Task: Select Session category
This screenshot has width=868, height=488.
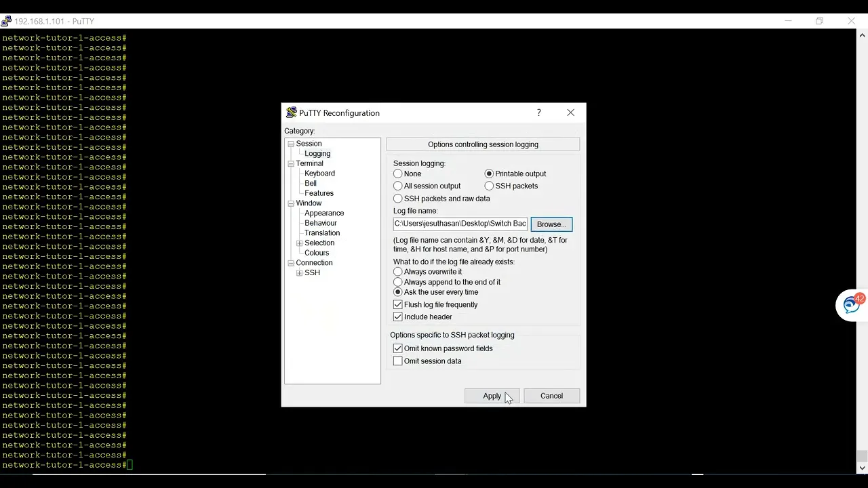Action: [x=309, y=144]
